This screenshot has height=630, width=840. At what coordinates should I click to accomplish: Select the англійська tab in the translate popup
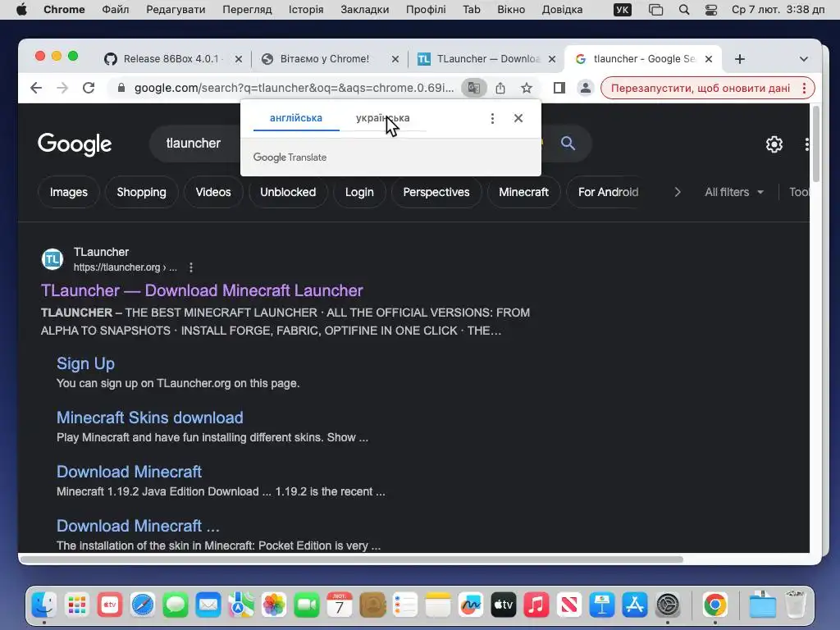pyautogui.click(x=295, y=118)
